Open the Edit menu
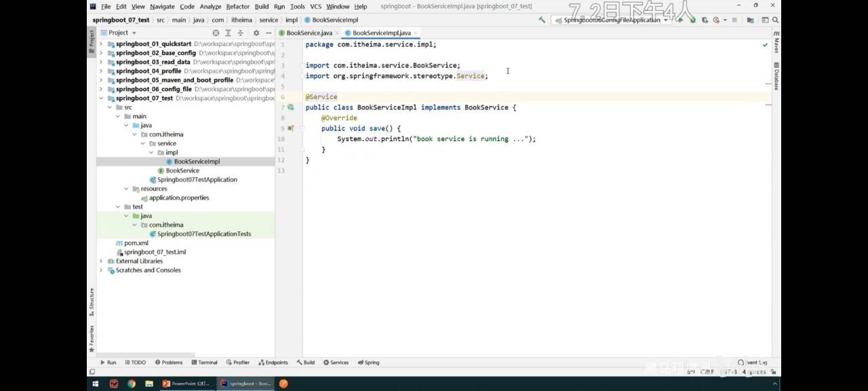The image size is (868, 391). [x=121, y=7]
